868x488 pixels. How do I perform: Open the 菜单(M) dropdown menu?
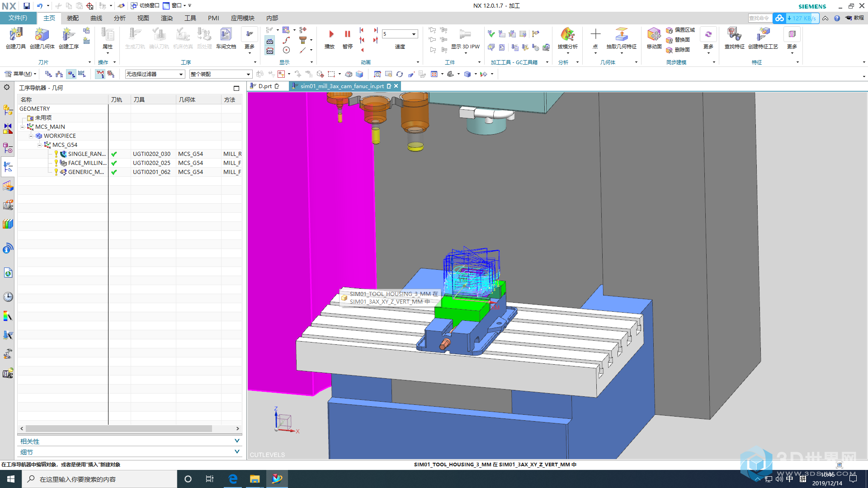coord(21,74)
